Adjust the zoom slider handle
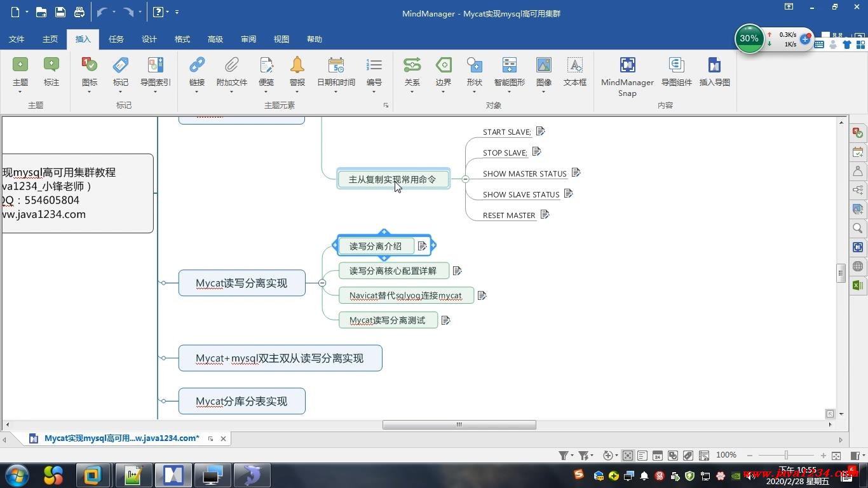This screenshot has height=488, width=868. [x=787, y=456]
